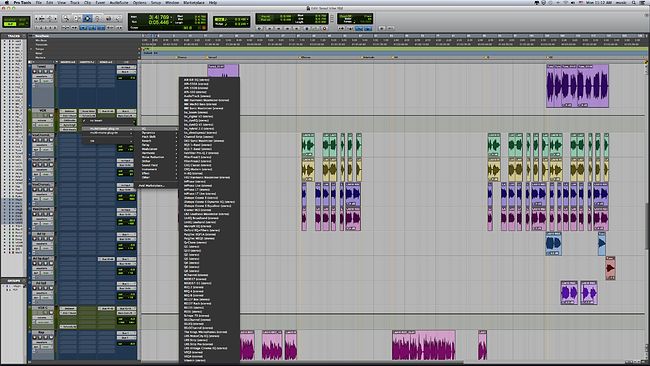Screen dimensions: 650x366
Task: Select the Grabber hand tool
Action: coord(97,18)
